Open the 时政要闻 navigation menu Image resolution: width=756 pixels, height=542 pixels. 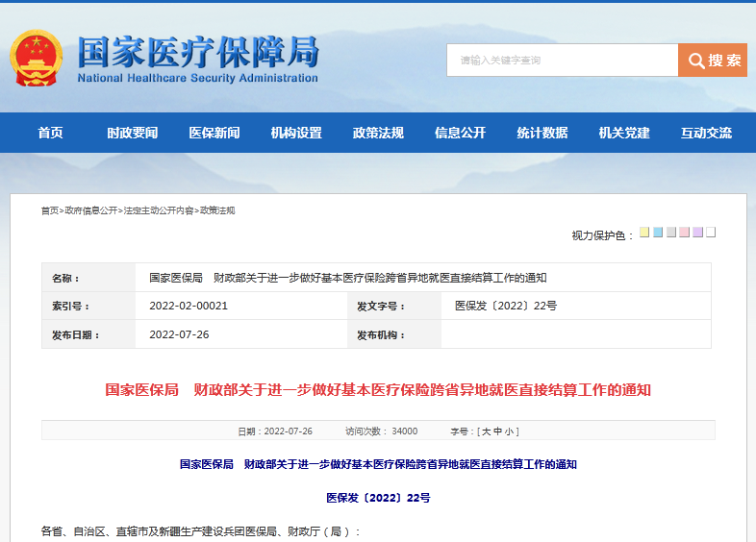point(133,133)
